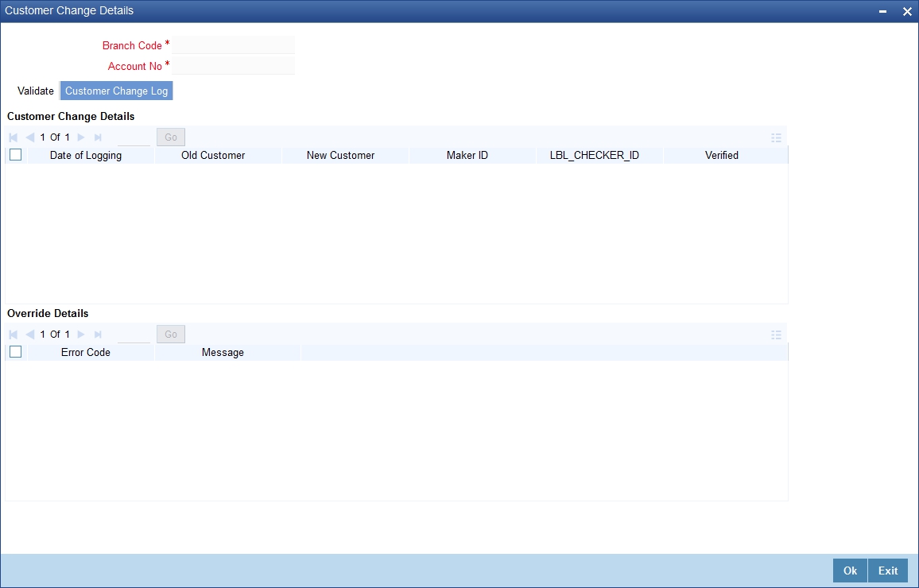
Task: Go to previous page in Override Details
Action: pyautogui.click(x=30, y=335)
